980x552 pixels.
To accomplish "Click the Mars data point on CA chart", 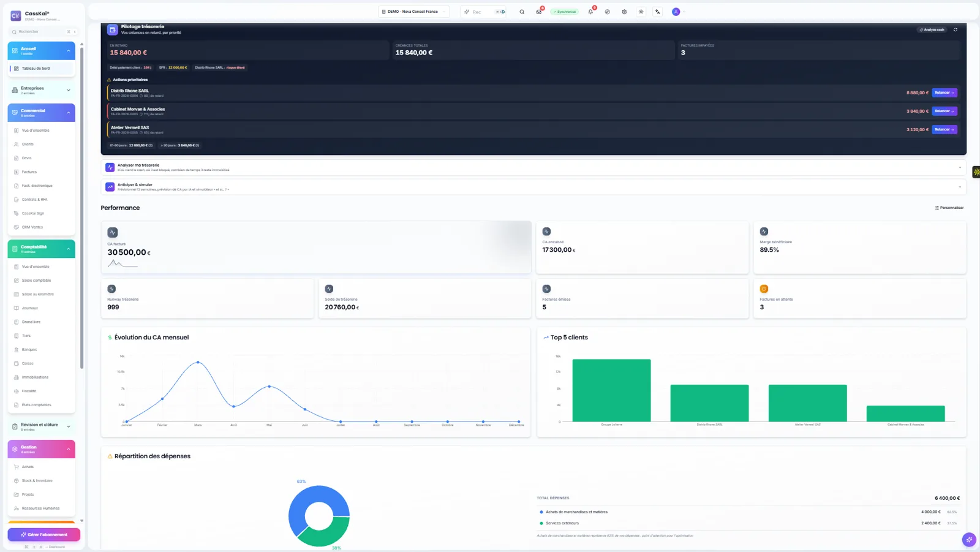I will (x=198, y=362).
